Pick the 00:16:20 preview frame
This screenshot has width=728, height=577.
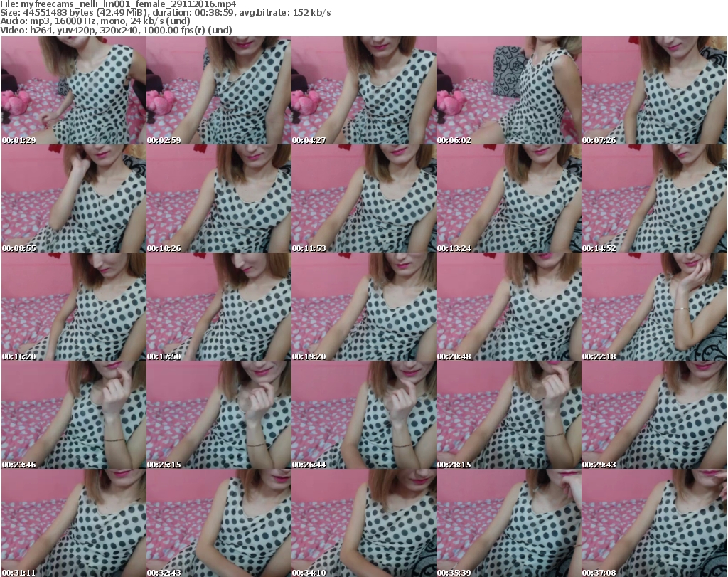tap(74, 307)
